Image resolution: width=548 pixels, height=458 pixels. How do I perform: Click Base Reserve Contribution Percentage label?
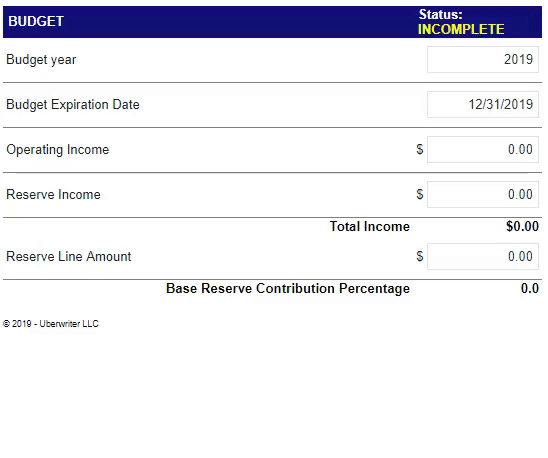pos(288,289)
